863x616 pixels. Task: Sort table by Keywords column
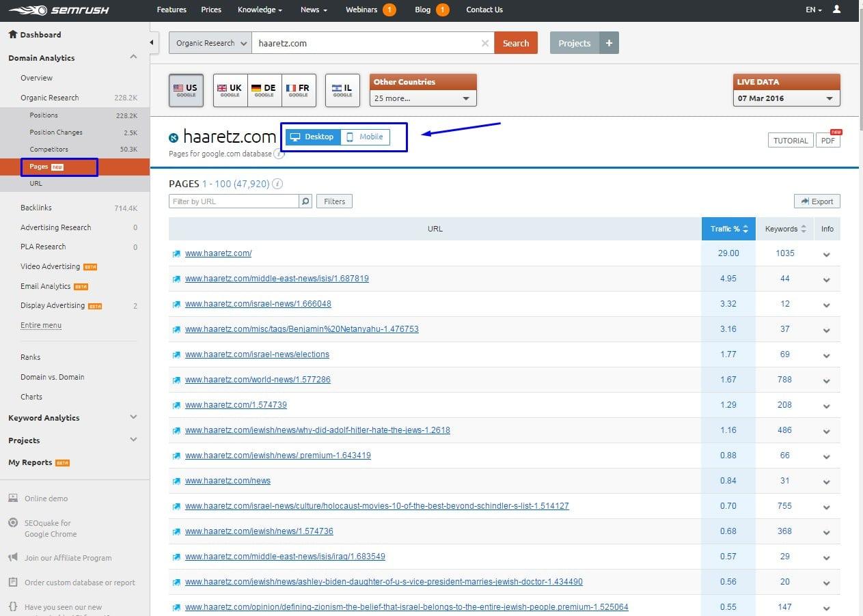[x=786, y=229]
